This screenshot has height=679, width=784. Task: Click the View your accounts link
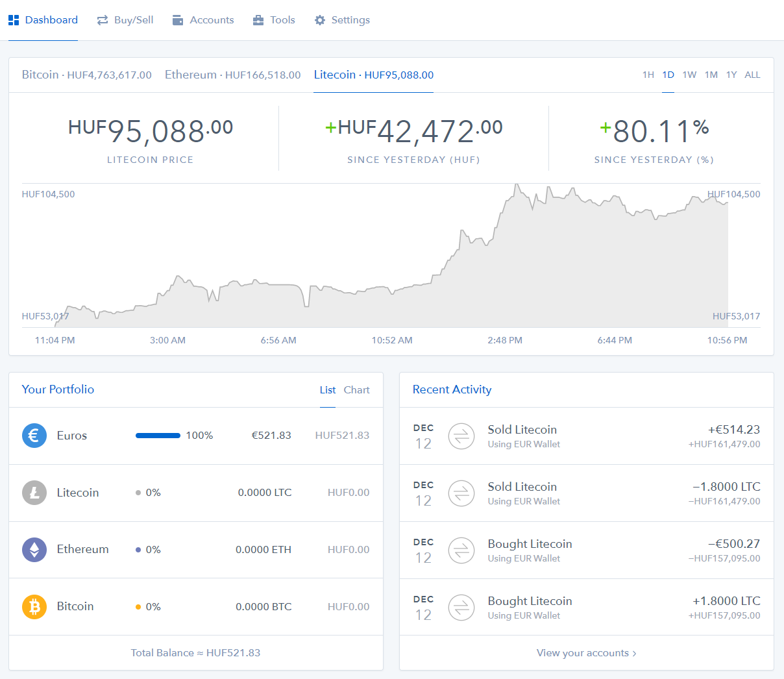tap(587, 653)
